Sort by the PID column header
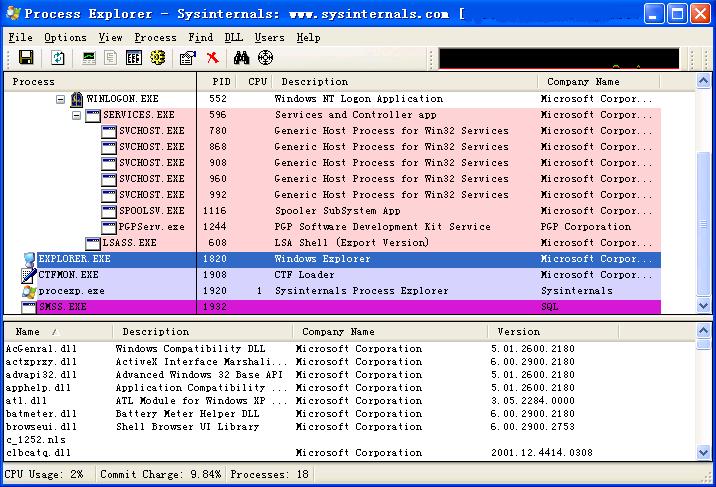Viewport: 716px width, 487px height. (x=221, y=82)
